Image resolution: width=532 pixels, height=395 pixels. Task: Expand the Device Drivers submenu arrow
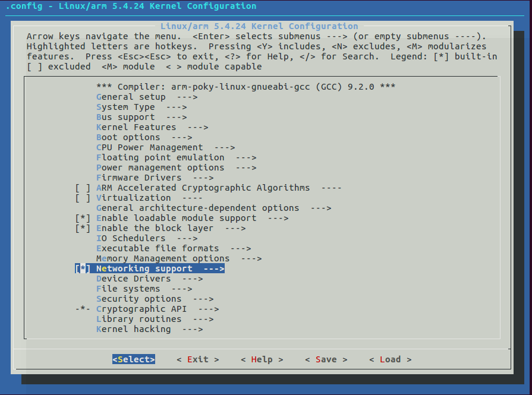192,279
